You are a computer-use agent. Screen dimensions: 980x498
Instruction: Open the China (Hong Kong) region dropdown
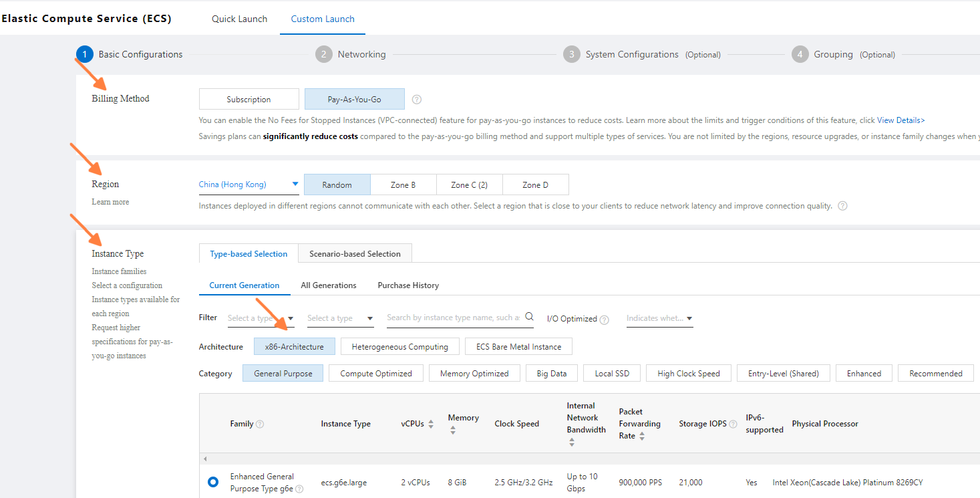tap(249, 184)
